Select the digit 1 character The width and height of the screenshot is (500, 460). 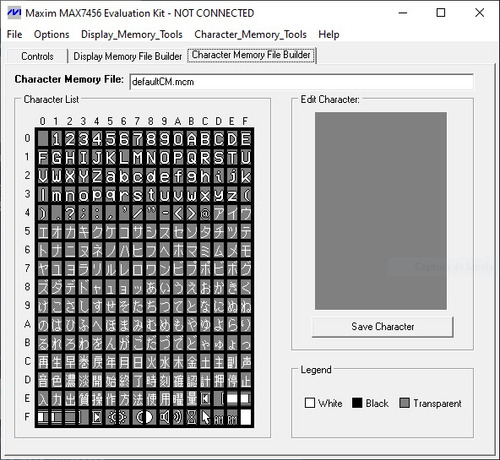(57, 139)
